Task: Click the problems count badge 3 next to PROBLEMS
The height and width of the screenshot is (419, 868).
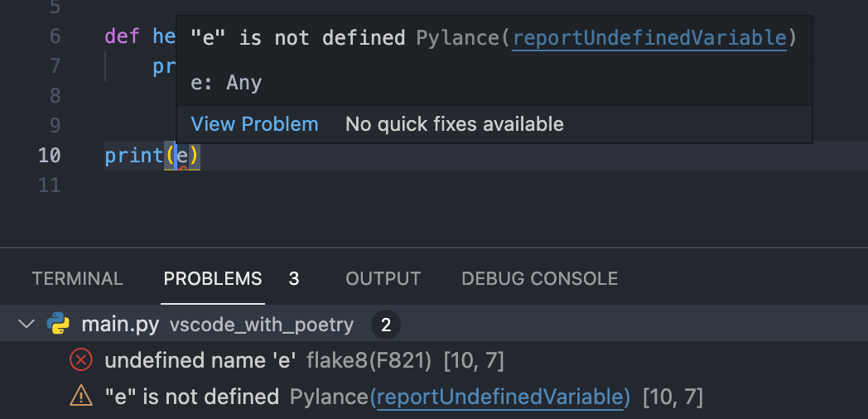Action: point(294,278)
